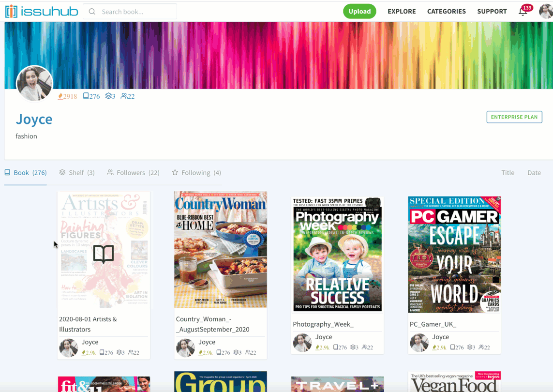The width and height of the screenshot is (553, 392).
Task: Click shelf icon 3 on Photography Week card
Action: tap(353, 347)
